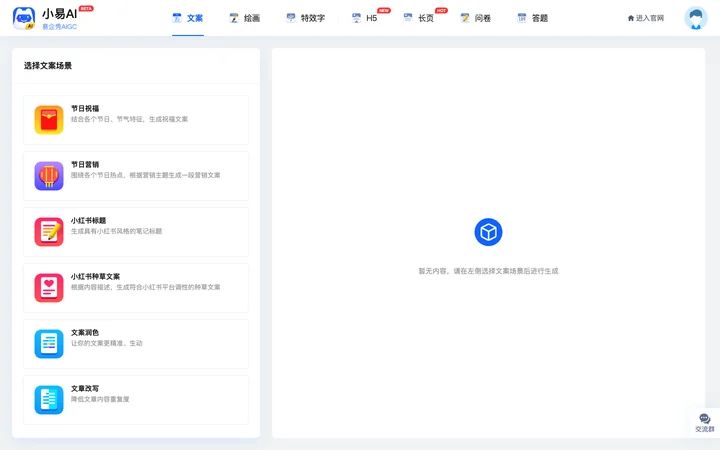Open the 特效字 tab
Screen dimensions: 720x450
(x=313, y=18)
